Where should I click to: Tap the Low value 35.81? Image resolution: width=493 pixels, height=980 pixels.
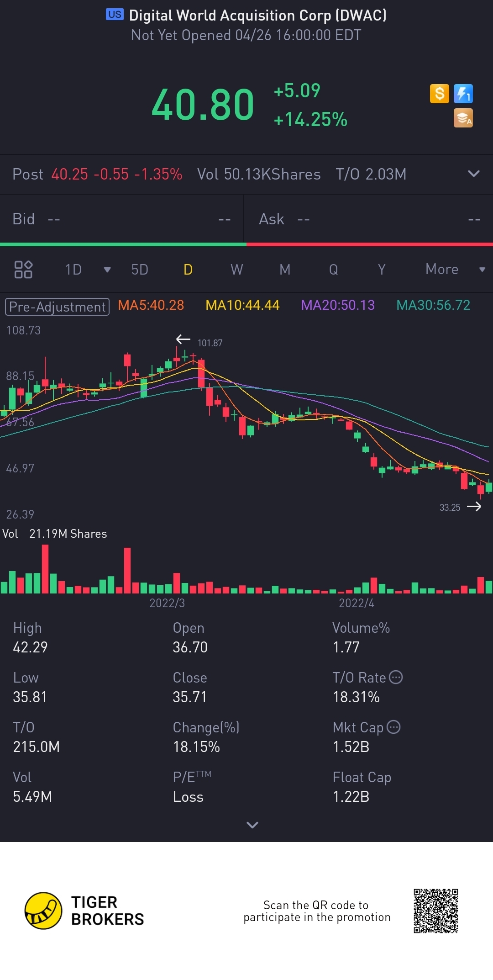30,697
